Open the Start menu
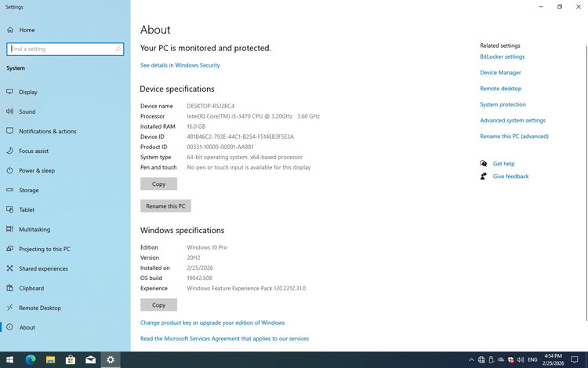Viewport: 588px width, 368px height. point(9,359)
